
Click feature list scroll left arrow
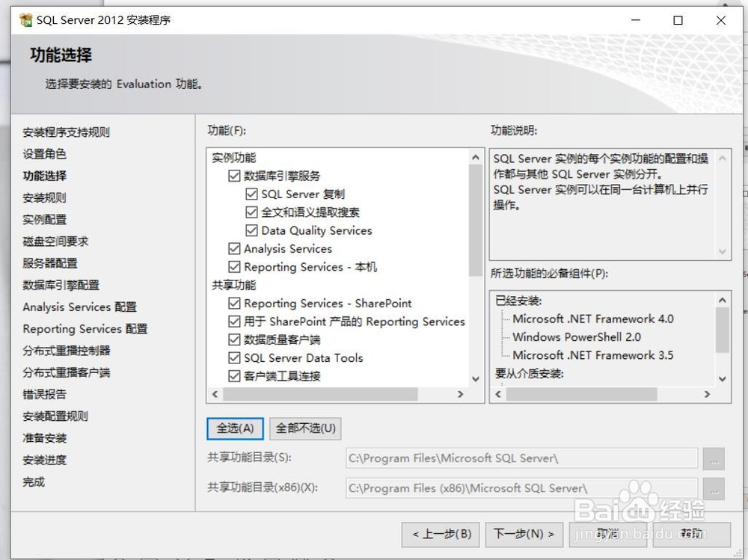[215, 394]
